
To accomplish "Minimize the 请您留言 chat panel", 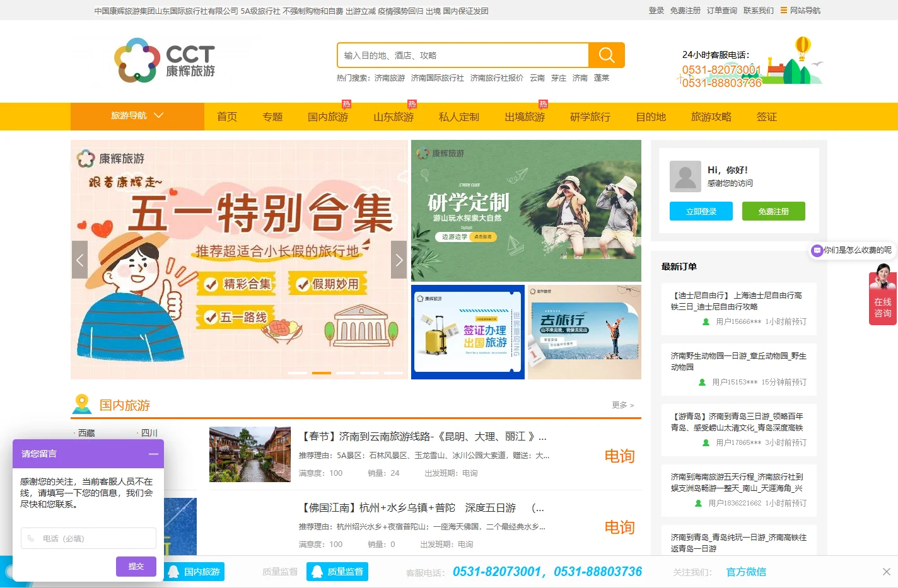I will coord(153,454).
